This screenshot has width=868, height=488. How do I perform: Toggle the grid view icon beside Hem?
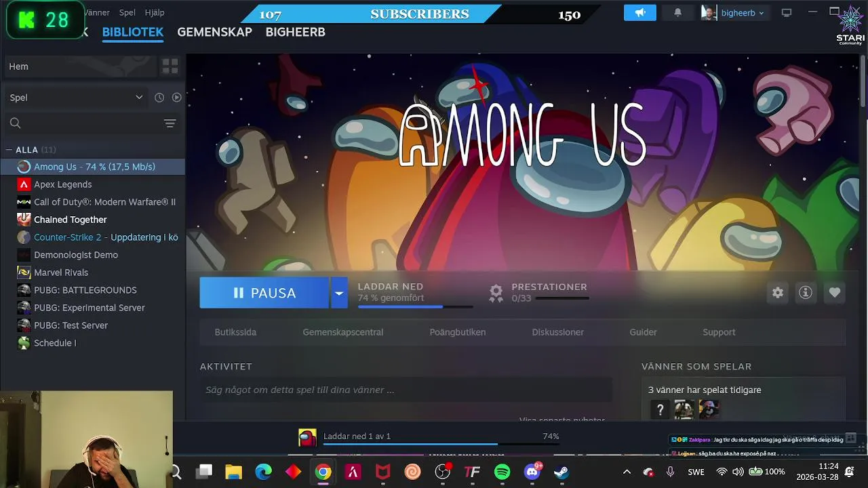click(170, 66)
